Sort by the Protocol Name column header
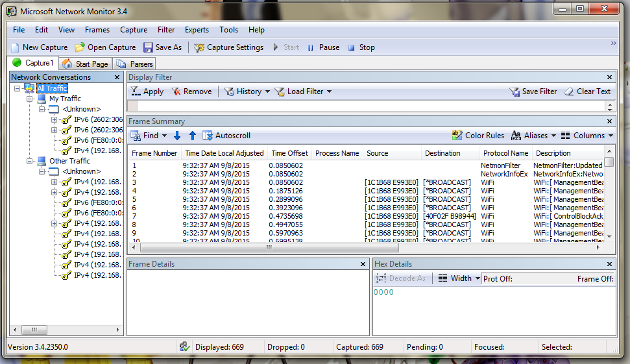Screen dimensions: 630x364 tap(505, 153)
